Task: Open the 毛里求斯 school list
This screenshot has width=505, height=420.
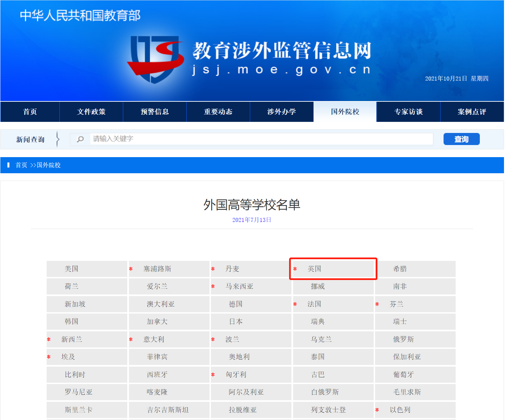Action: click(407, 392)
